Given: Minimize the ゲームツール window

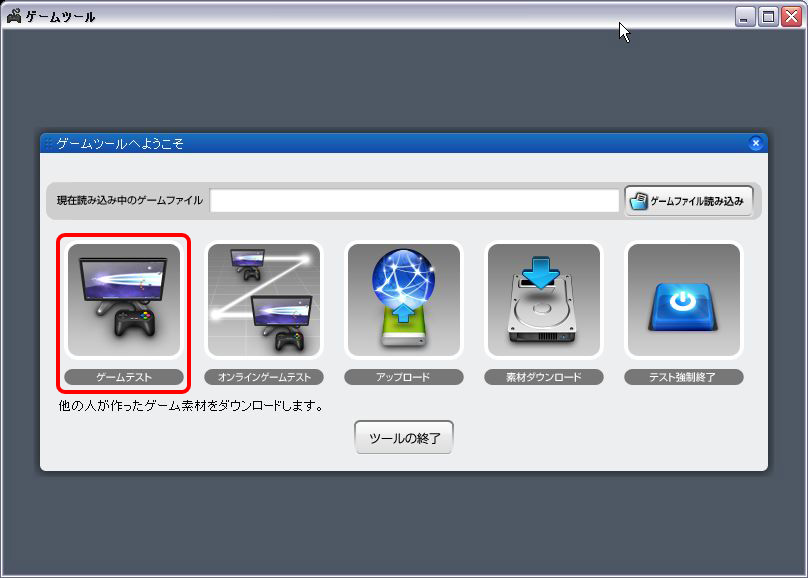Looking at the screenshot, I should (x=745, y=16).
